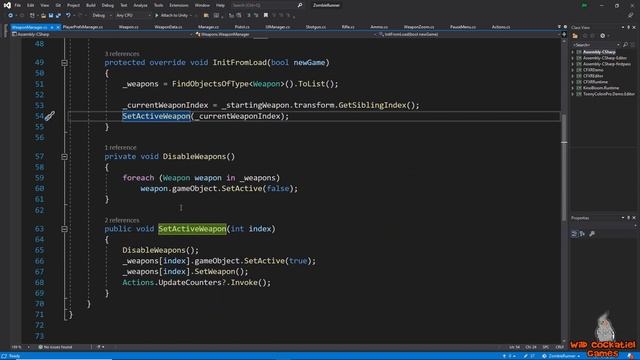Screen dimensions: 640x360
Task: Click the Properties alphabetical sort icon
Action: (582, 234)
